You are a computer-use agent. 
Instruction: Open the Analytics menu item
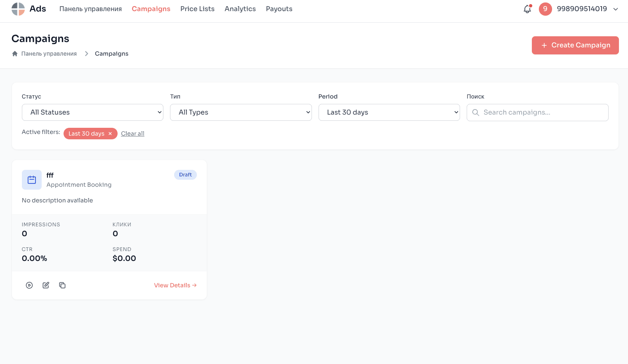[240, 9]
